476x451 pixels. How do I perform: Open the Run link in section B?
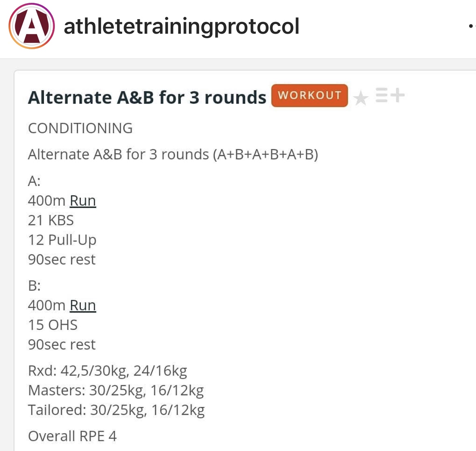83,305
